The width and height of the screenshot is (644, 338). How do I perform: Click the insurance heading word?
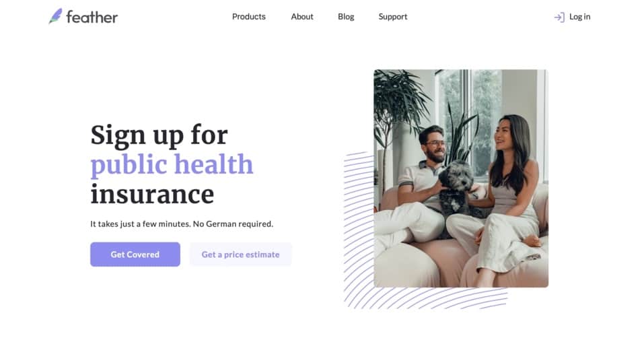point(152,195)
